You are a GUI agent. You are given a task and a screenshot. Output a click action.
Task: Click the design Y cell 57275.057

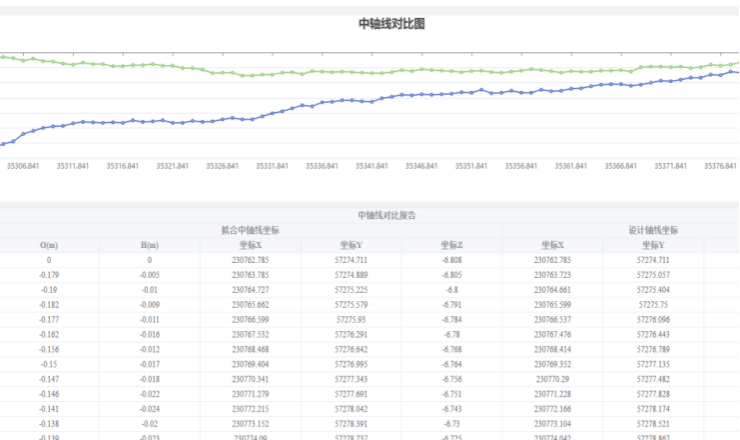[653, 275]
